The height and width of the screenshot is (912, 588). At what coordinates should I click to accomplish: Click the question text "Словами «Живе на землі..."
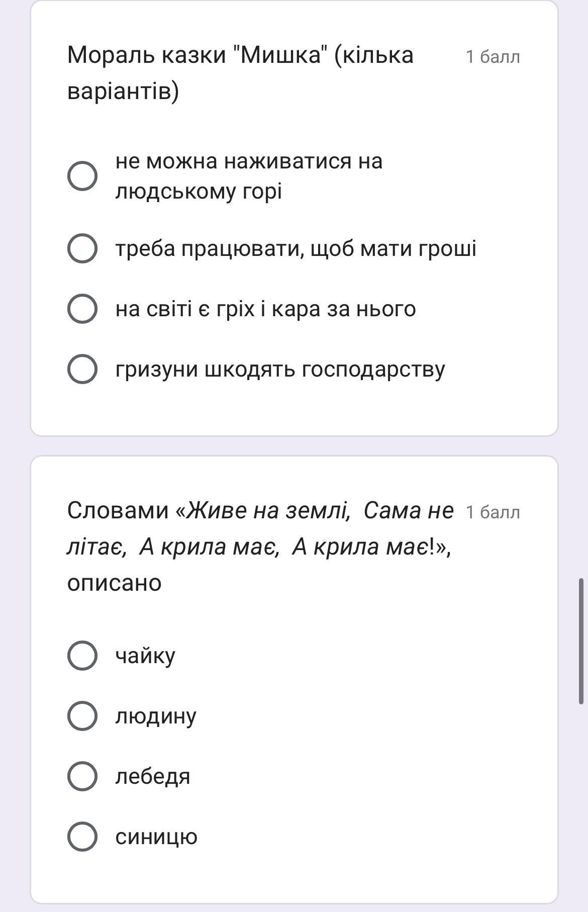(x=260, y=546)
